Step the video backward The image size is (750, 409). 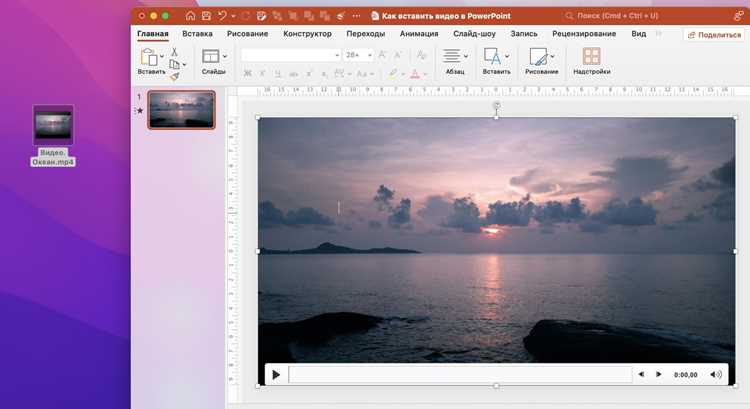click(x=641, y=375)
